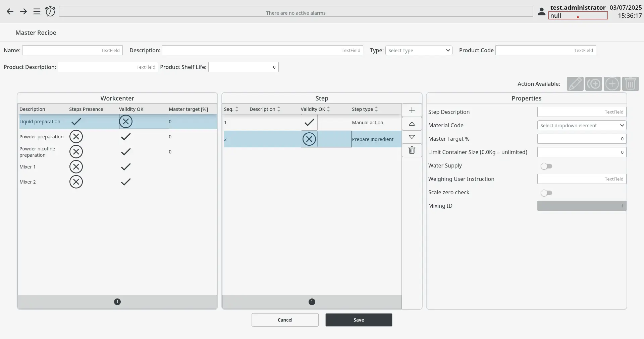The width and height of the screenshot is (644, 339).
Task: Open the hamburger menu
Action: (37, 12)
